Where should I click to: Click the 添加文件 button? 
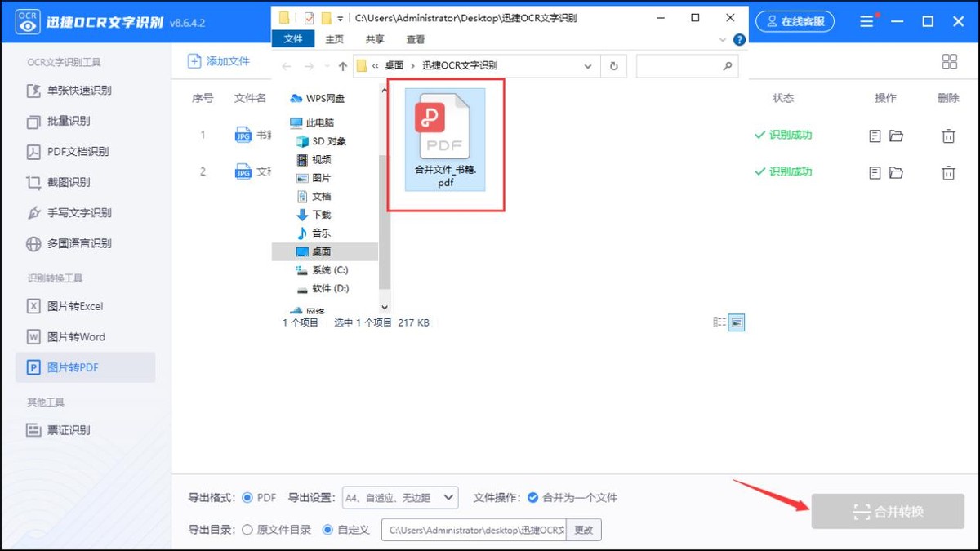point(218,60)
